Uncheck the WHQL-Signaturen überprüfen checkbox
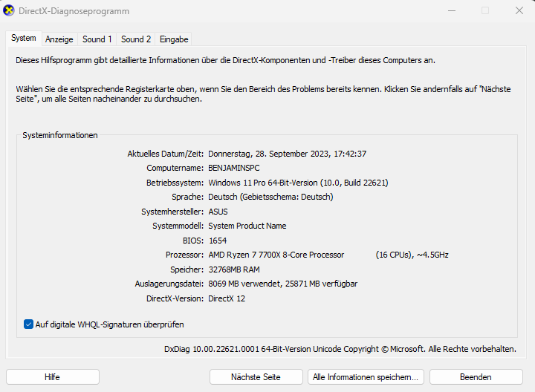This screenshot has width=535, height=392. click(28, 324)
